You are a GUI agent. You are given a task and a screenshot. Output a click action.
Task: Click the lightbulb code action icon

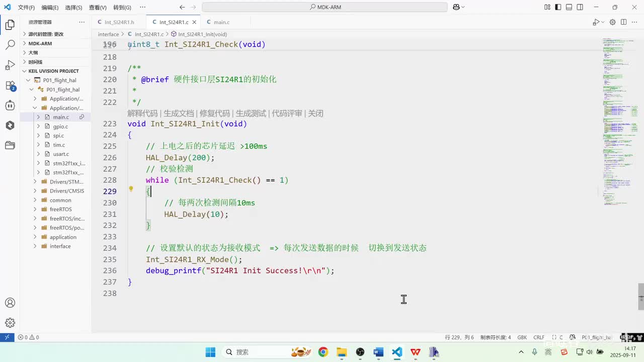[x=131, y=190]
